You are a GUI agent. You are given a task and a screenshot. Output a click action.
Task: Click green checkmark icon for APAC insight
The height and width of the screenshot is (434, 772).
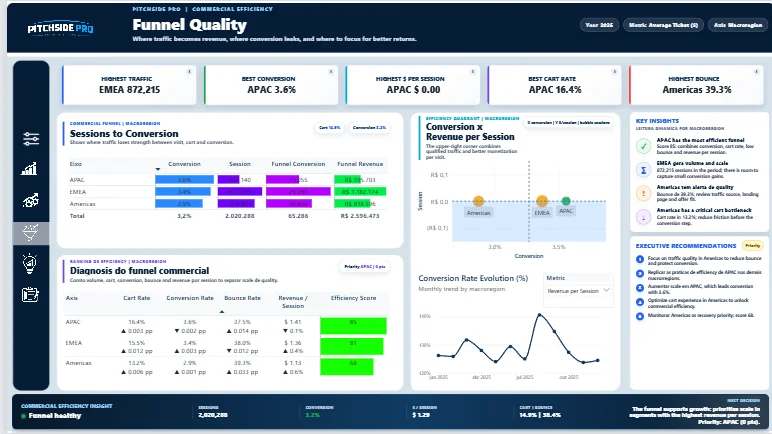coord(643,146)
